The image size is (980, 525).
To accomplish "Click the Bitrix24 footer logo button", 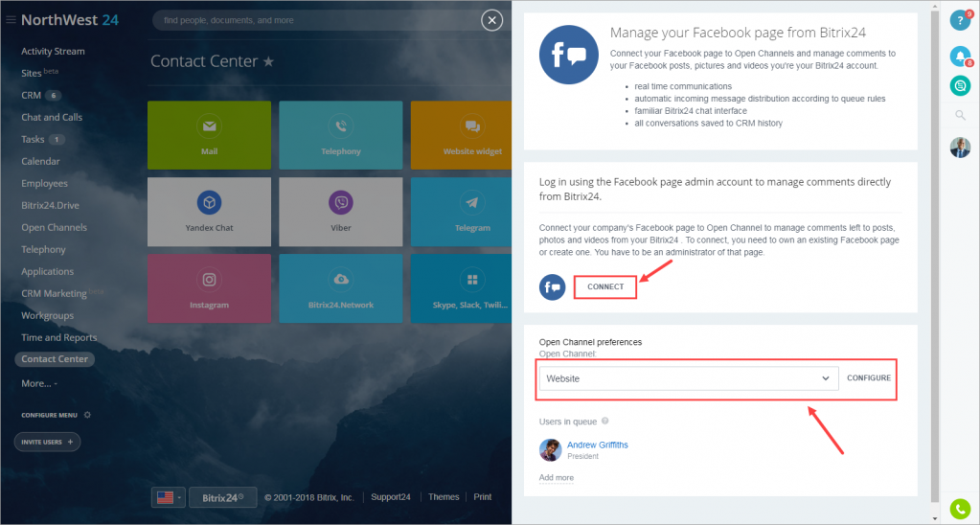I will pos(223,497).
